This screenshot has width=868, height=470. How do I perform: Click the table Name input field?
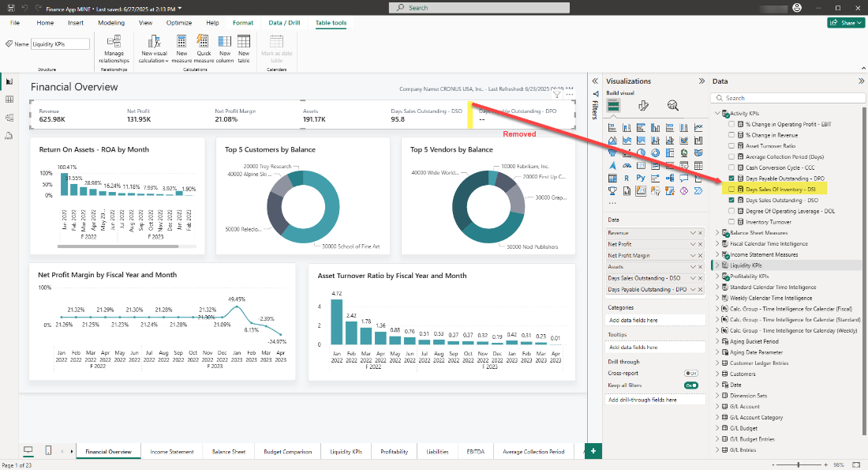[60, 43]
